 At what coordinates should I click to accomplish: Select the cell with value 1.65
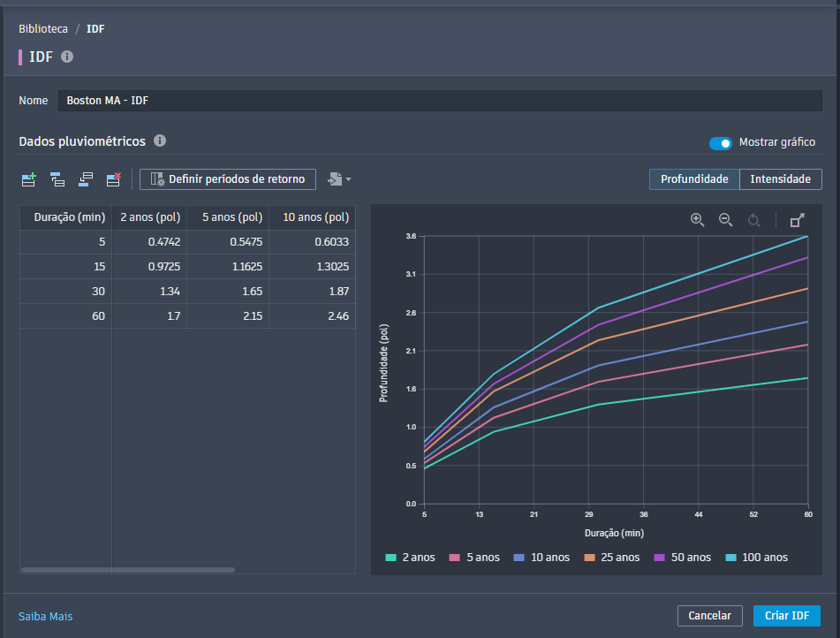[228, 292]
